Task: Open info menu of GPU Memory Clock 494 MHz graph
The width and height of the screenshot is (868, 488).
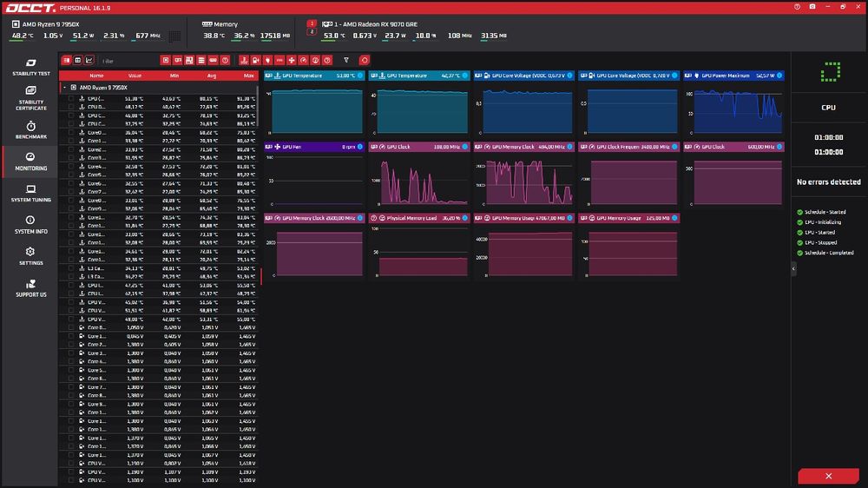Action: 569,147
